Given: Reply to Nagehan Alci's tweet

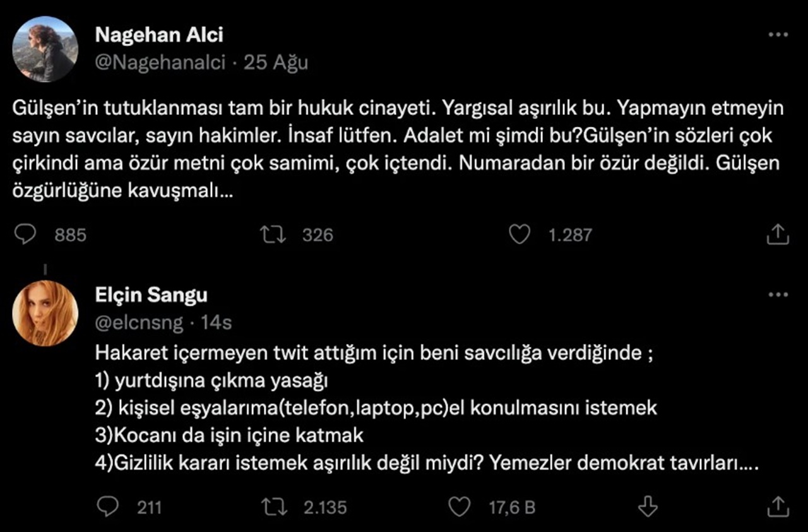Looking at the screenshot, I should (25, 235).
